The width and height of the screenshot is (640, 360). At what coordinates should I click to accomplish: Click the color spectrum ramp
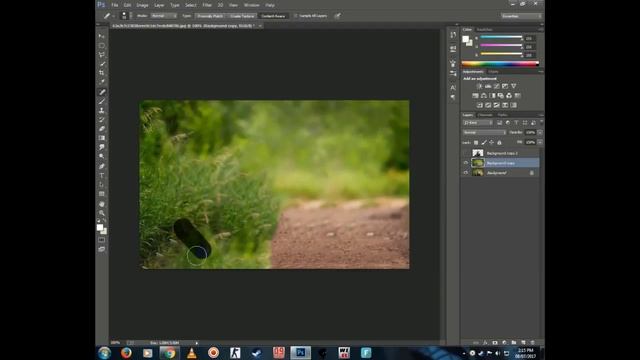coord(500,64)
